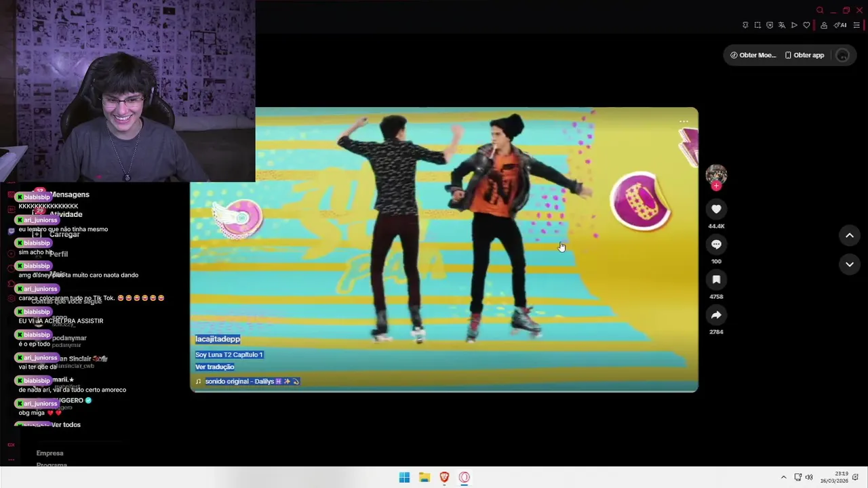
Task: Open network status tray icon
Action: [798, 477]
